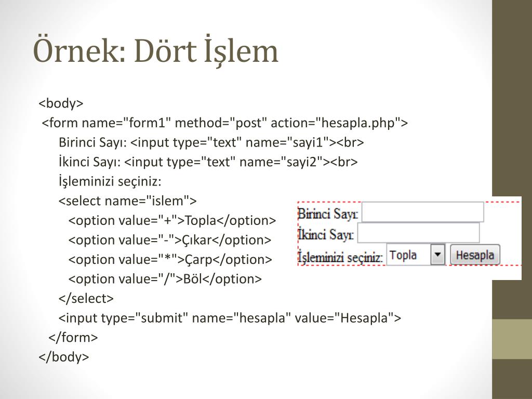Image resolution: width=532 pixels, height=399 pixels.
Task: Click the input type="submit" code line
Action: tap(230, 318)
